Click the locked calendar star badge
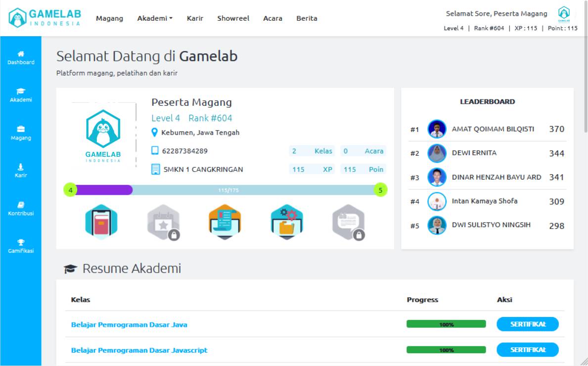 click(164, 222)
